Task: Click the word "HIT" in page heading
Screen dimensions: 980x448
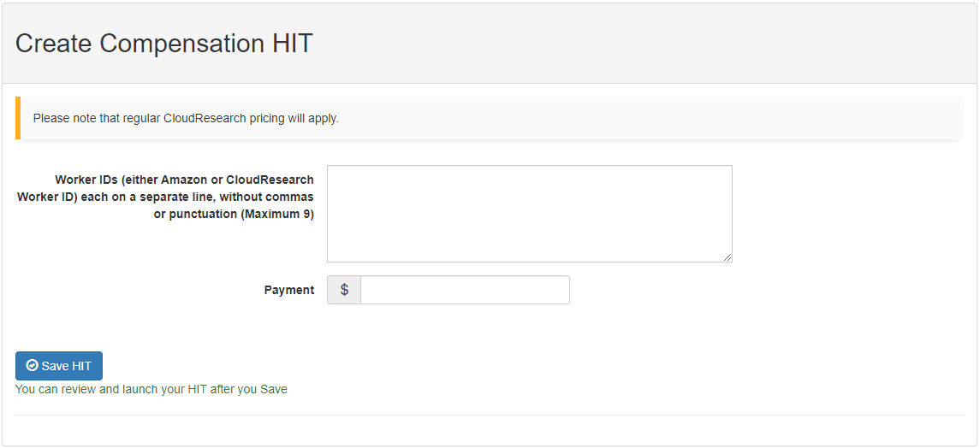Action: pos(294,44)
